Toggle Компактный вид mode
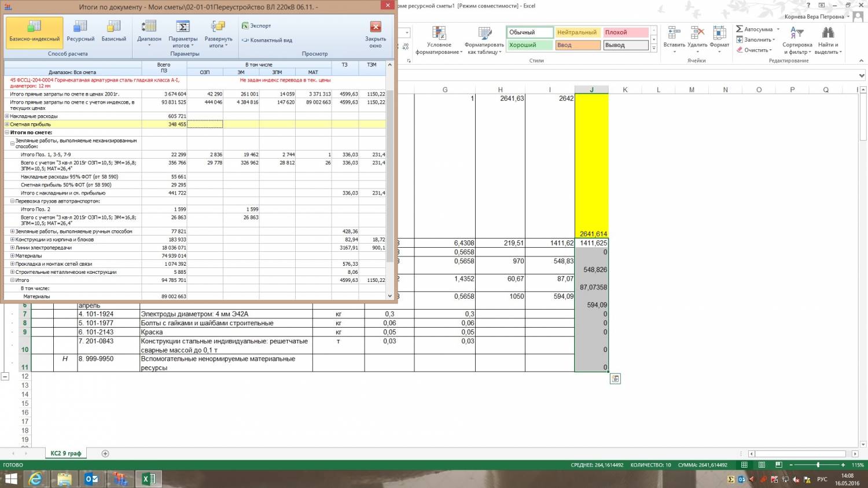868x488 pixels. (267, 41)
